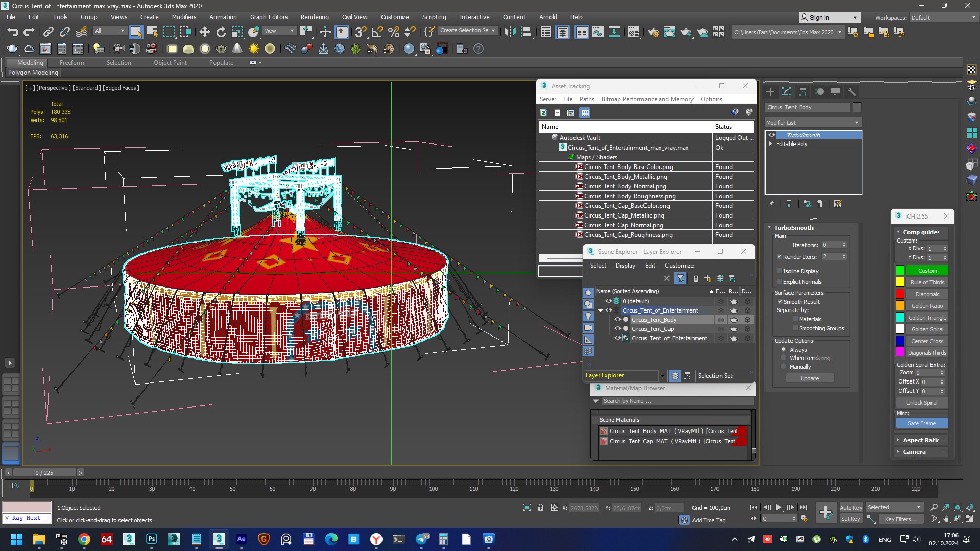This screenshot has width=980, height=551.
Task: Enable Explicit Normals checkbox
Action: pos(779,282)
